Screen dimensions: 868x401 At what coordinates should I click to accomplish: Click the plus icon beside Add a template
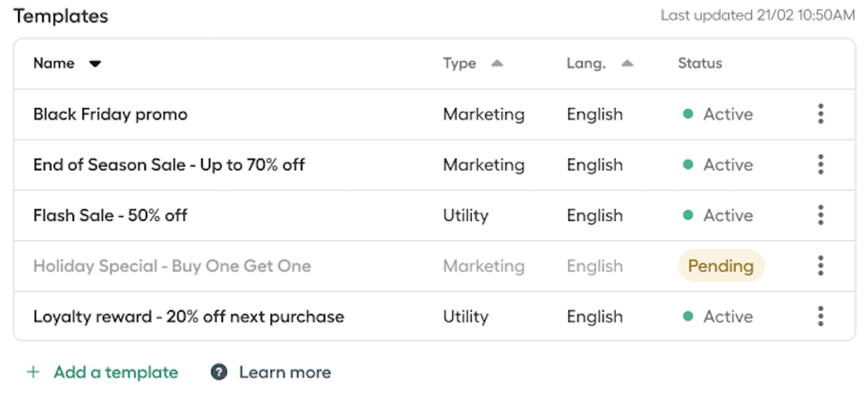[33, 372]
